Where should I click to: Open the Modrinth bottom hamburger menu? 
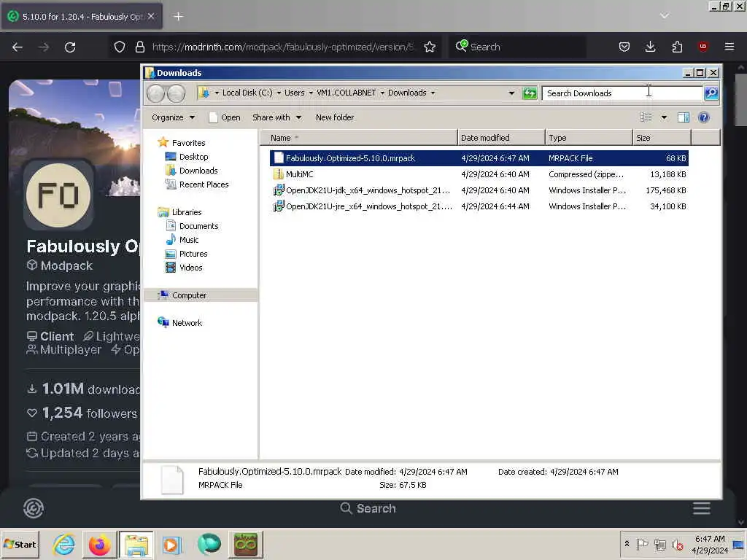pos(701,508)
